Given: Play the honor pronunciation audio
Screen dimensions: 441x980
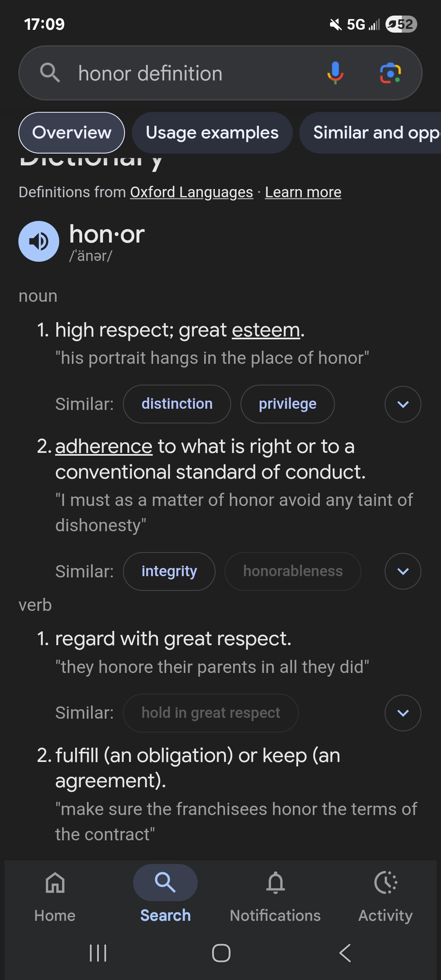Looking at the screenshot, I should pyautogui.click(x=39, y=241).
